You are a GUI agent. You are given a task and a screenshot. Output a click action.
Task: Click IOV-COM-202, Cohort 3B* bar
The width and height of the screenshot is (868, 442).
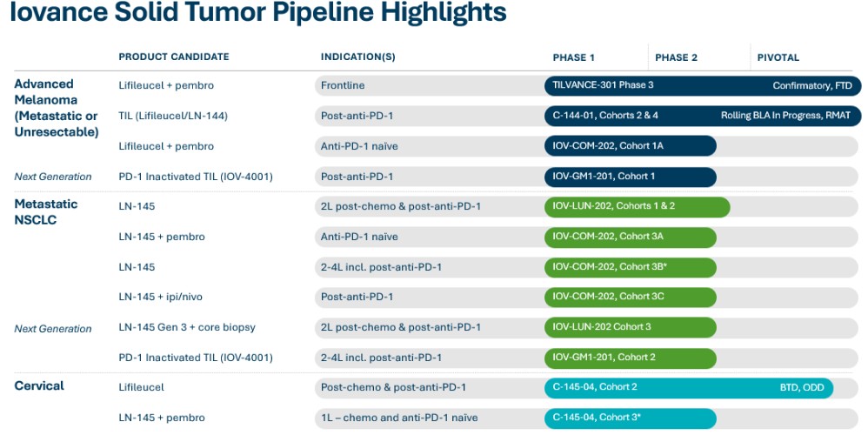[630, 267]
